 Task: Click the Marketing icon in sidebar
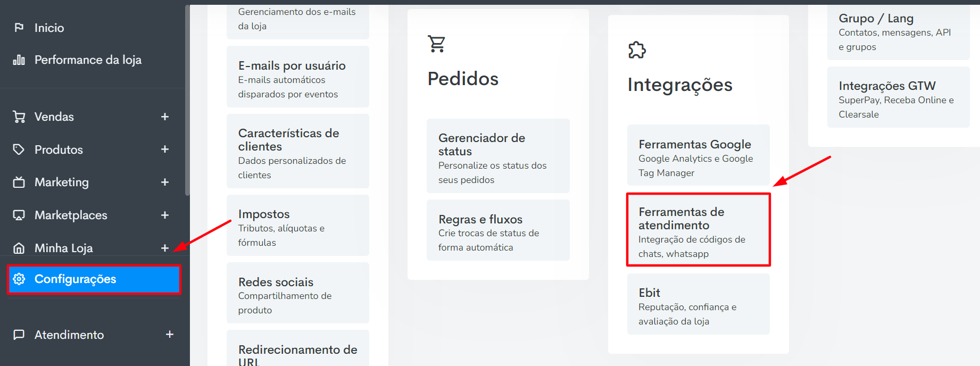pyautogui.click(x=19, y=182)
